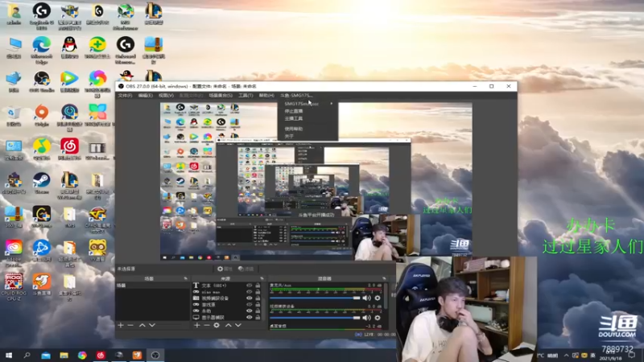Open QQ Music desktop shortcut
Image resolution: width=644 pixels, height=362 pixels.
[42, 149]
